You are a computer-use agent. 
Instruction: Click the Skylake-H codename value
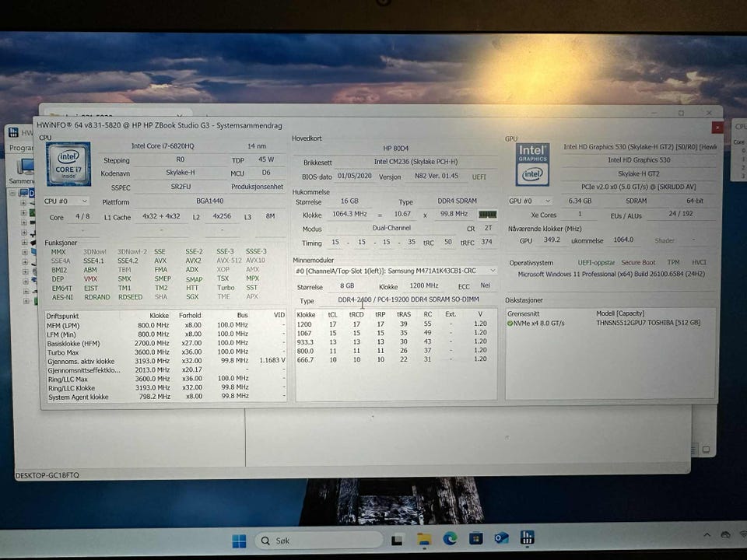click(180, 173)
